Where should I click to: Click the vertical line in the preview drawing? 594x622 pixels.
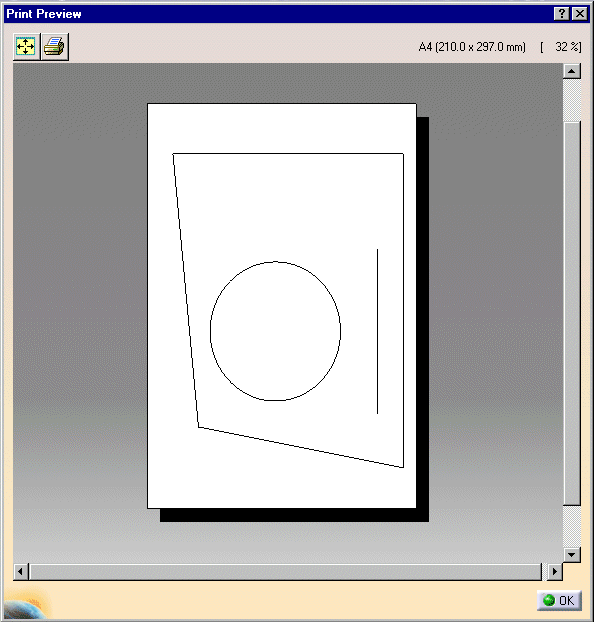click(x=377, y=331)
